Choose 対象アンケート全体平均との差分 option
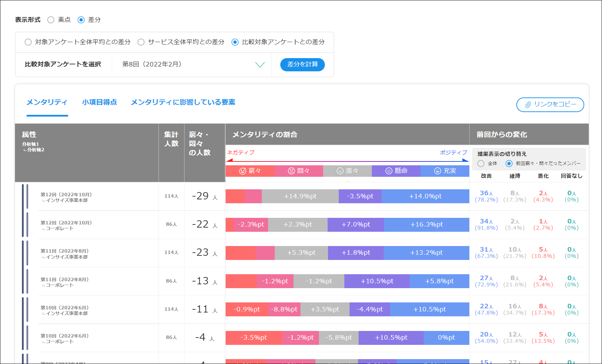Screen dimensions: 602x364 (28, 42)
